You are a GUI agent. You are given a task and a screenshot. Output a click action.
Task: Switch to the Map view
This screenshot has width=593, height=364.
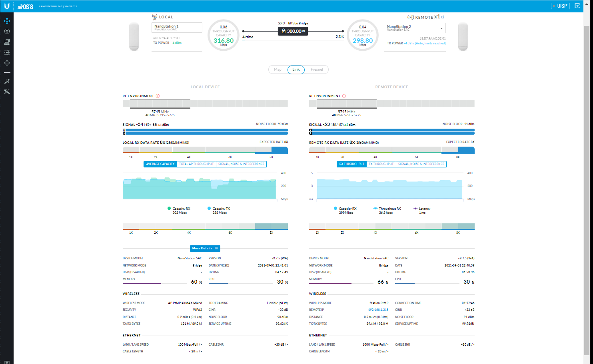278,70
